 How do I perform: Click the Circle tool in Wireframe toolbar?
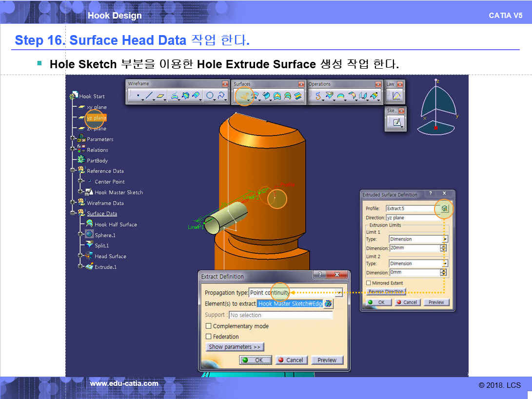pyautogui.click(x=210, y=96)
